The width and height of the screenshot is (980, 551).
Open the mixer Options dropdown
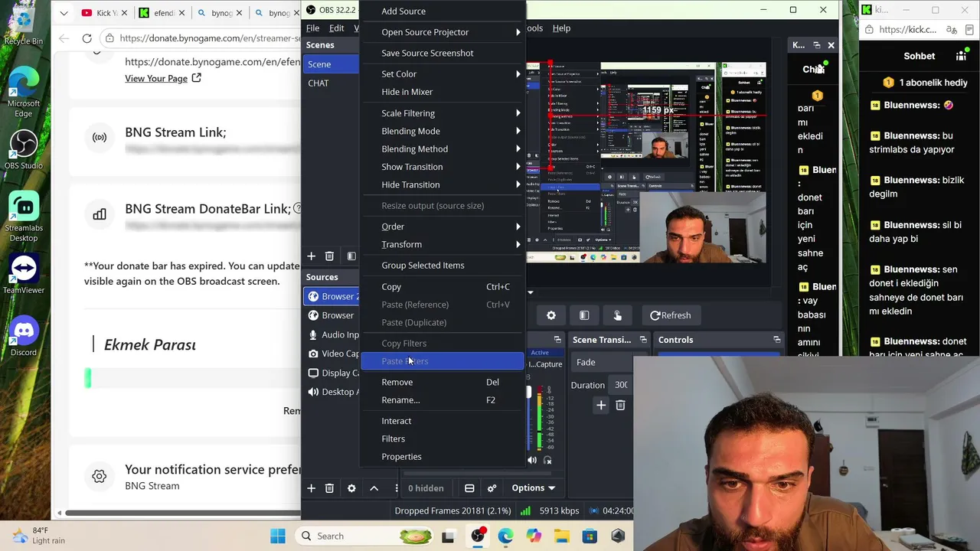click(x=533, y=487)
